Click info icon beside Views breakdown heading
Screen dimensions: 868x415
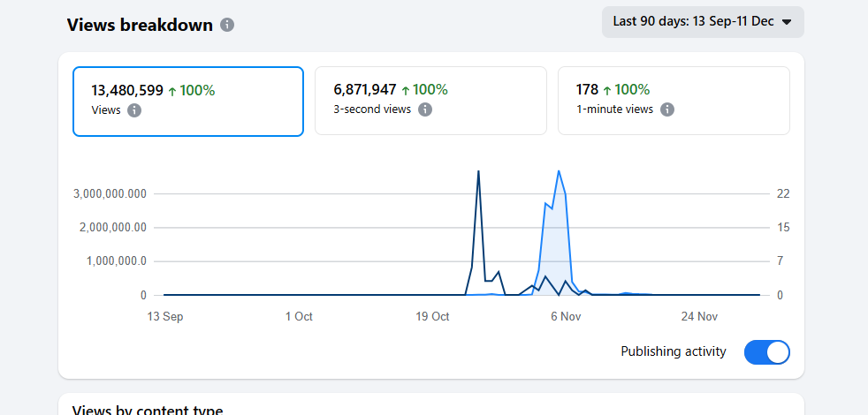227,25
